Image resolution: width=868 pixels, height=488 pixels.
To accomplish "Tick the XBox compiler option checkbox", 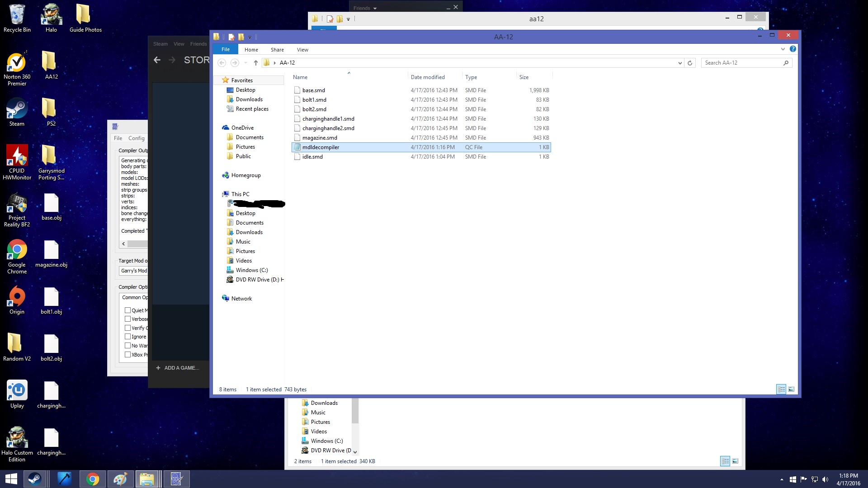I will pos(128,355).
